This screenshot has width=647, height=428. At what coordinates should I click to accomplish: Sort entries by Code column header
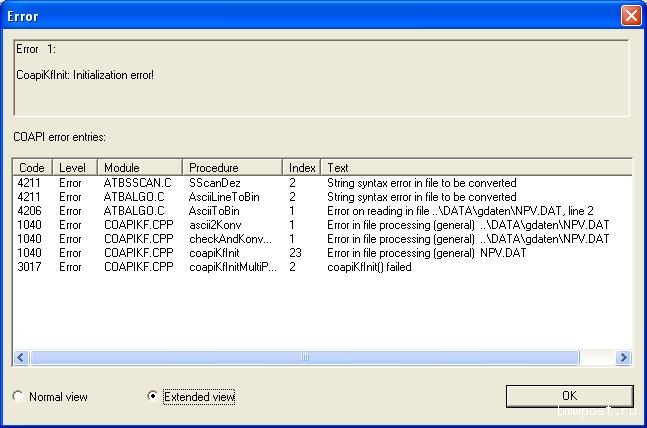click(32, 168)
